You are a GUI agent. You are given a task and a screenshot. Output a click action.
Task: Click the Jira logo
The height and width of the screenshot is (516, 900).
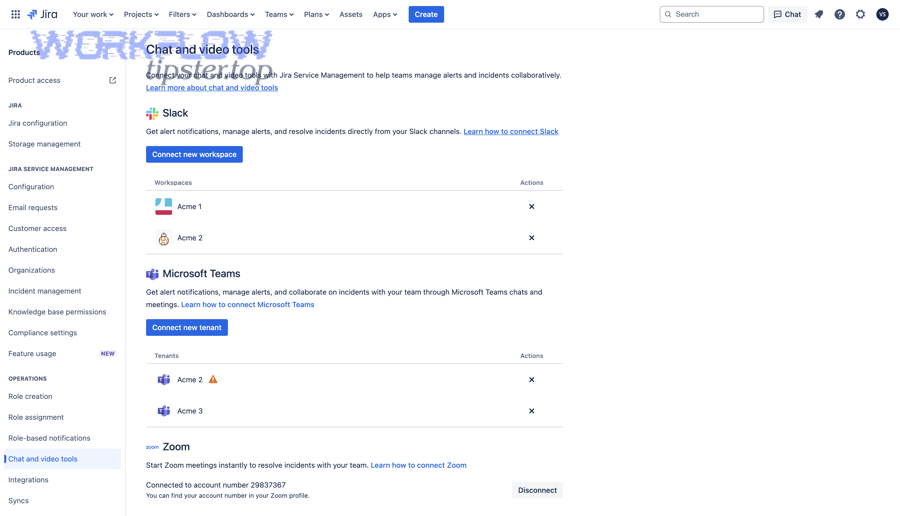coord(42,14)
